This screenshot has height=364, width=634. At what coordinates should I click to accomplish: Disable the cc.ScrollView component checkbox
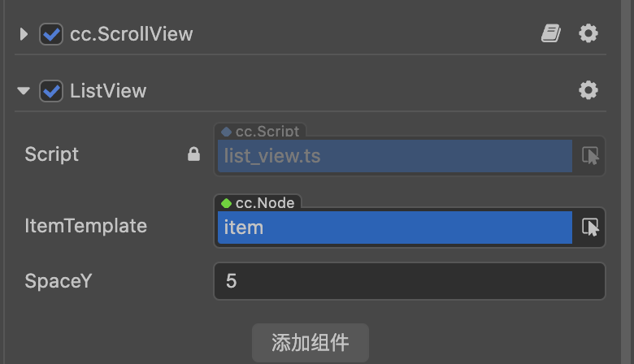tap(51, 34)
